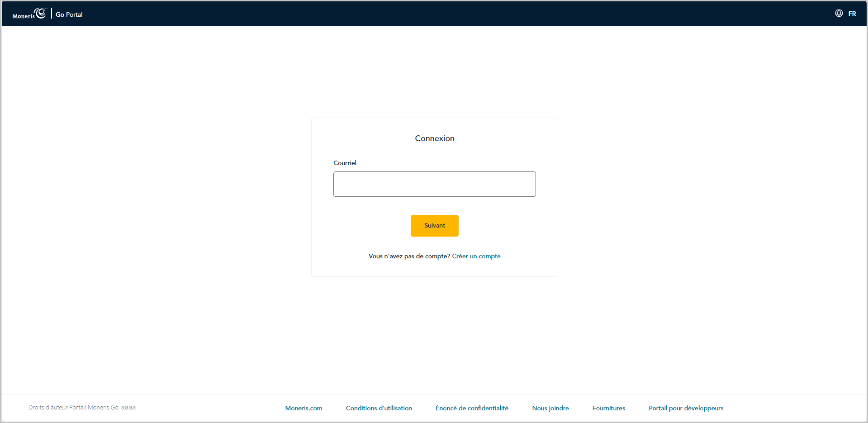868x423 pixels.
Task: Click the globe language icon
Action: click(839, 14)
